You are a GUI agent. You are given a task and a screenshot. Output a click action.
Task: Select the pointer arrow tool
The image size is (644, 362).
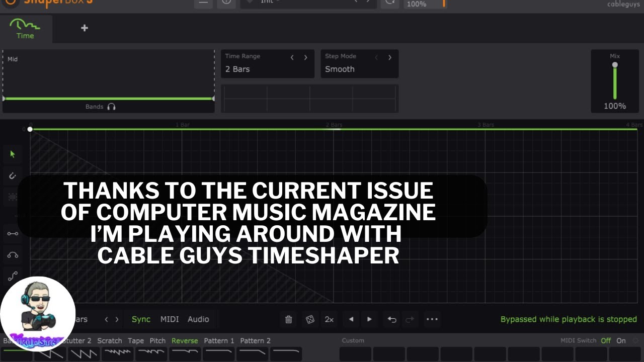point(13,154)
